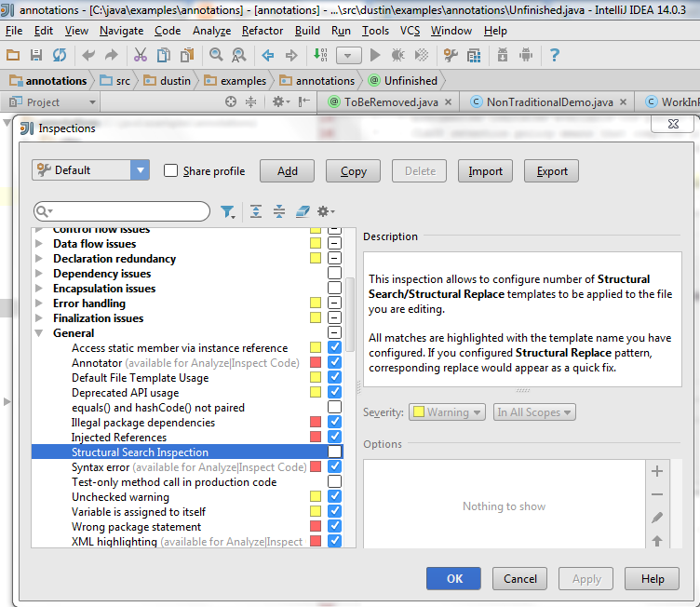Screen dimensions: 700x607
Task: Click the Android AVD Manager robot icon
Action: [x=526, y=55]
